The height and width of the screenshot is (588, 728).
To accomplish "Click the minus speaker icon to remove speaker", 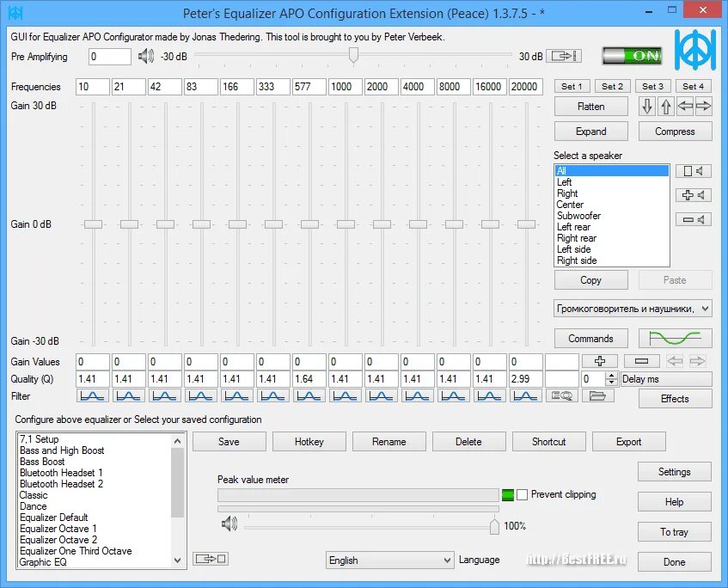I will (x=693, y=219).
